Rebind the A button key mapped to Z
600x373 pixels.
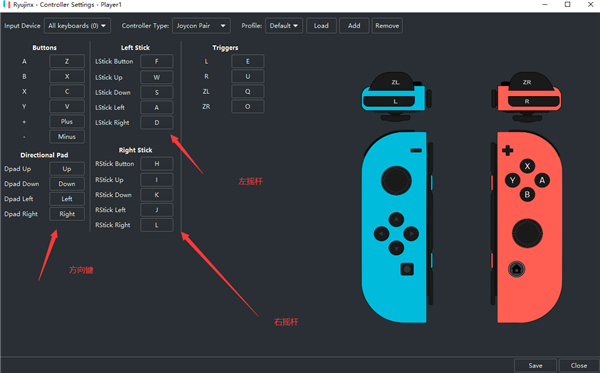[67, 61]
